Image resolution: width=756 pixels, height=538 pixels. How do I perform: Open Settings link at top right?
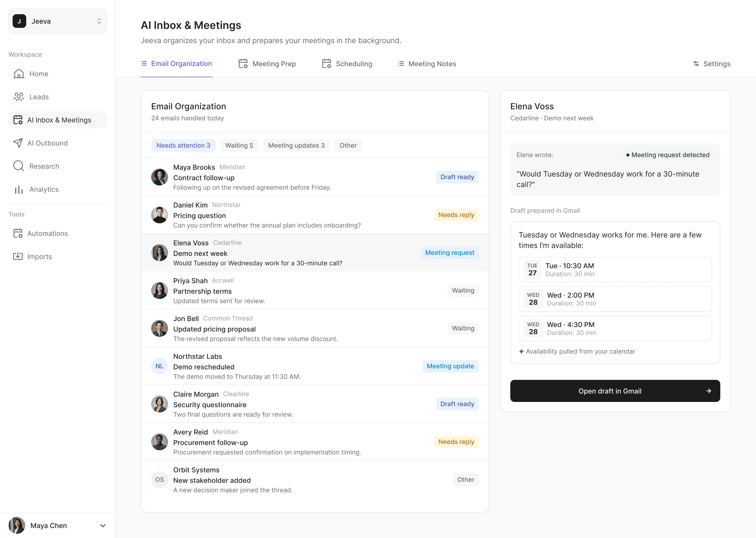(x=712, y=64)
